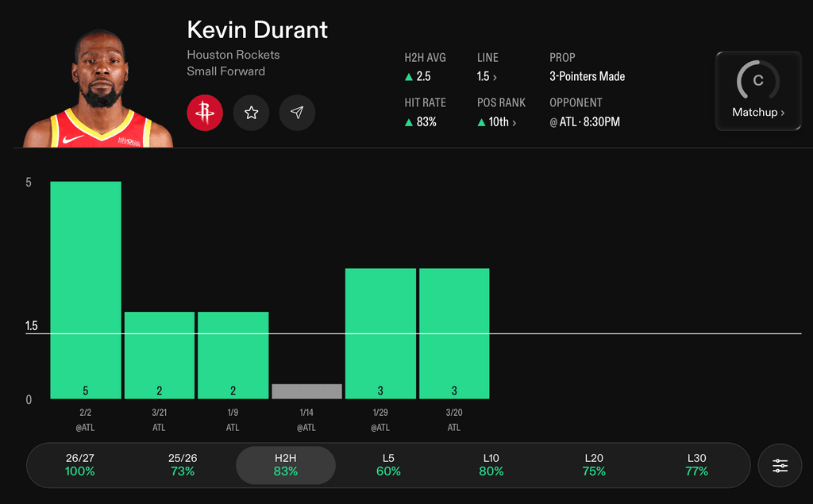This screenshot has height=504, width=813.
Task: Click the 3/20 date label under chart
Action: (453, 413)
